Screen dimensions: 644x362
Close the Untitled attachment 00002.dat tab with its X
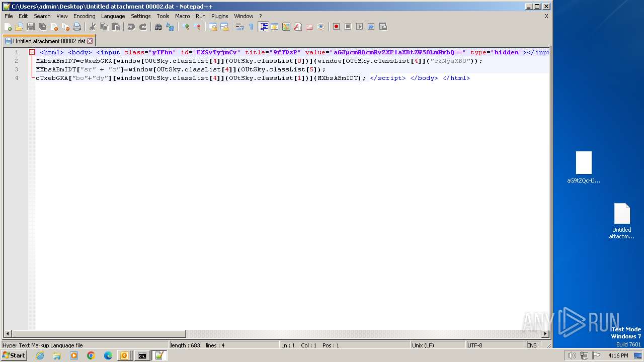click(x=90, y=41)
